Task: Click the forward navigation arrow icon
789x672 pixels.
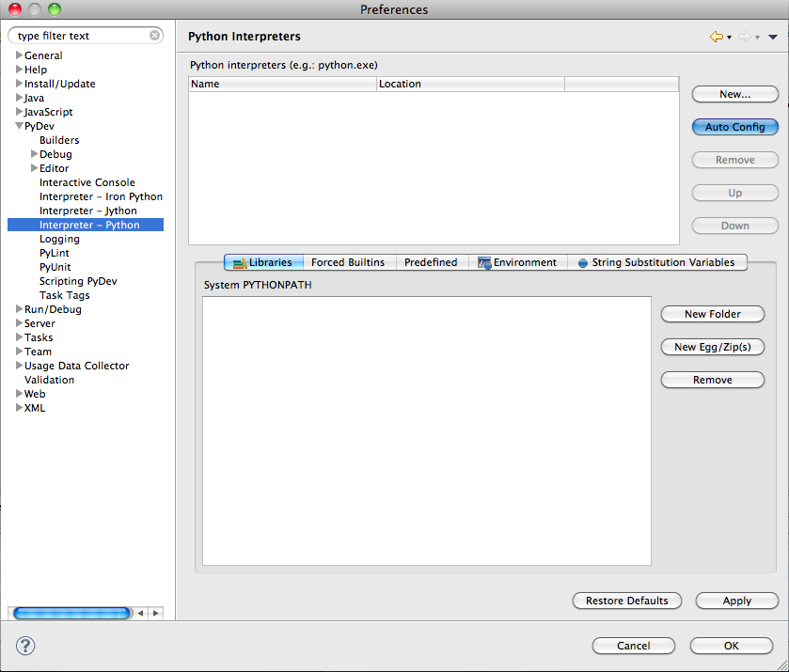Action: 744,35
